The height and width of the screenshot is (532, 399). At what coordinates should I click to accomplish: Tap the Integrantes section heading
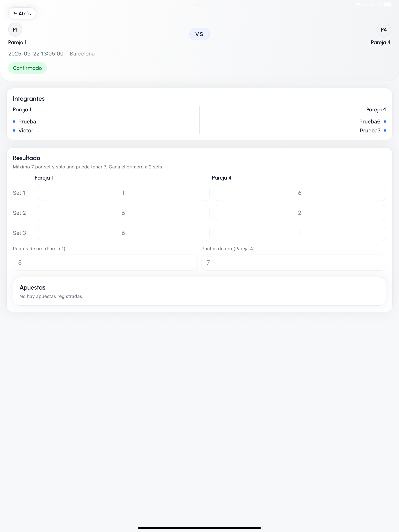(x=29, y=99)
